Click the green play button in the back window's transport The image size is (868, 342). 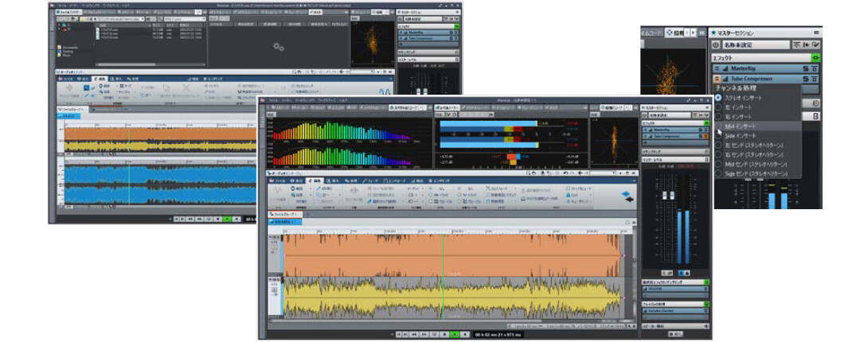[x=227, y=219]
